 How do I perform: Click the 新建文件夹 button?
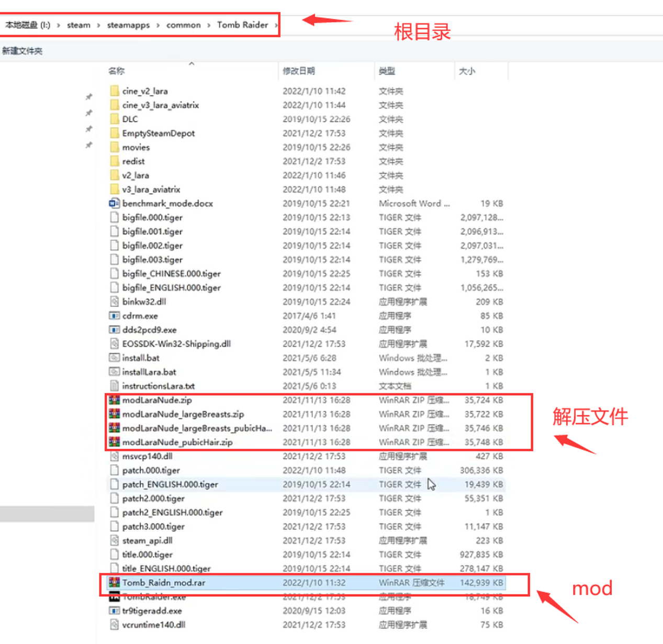tap(23, 51)
